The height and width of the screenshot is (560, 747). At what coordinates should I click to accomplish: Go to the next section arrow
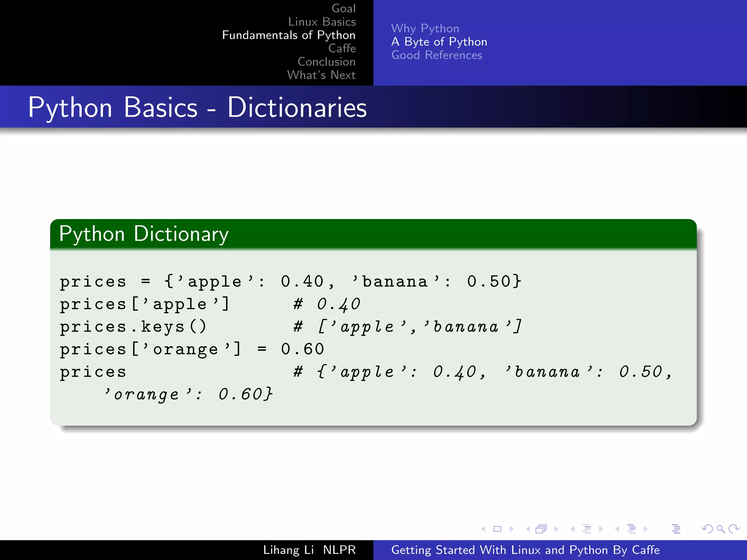[646, 529]
